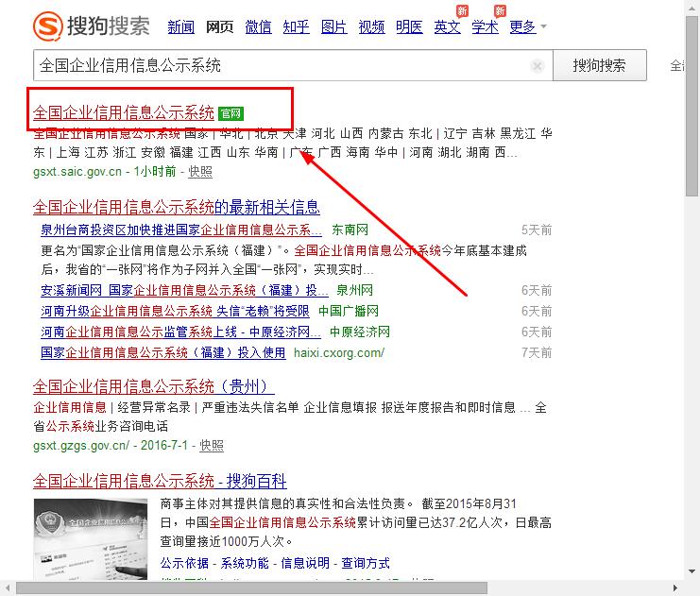Viewport: 700px width, 596px height.
Task: Click the 中国广播网 source label
Action: click(349, 311)
